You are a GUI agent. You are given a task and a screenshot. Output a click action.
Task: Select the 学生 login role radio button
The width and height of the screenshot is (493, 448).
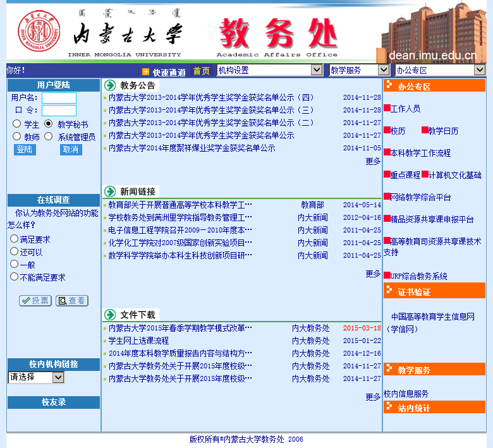point(16,124)
